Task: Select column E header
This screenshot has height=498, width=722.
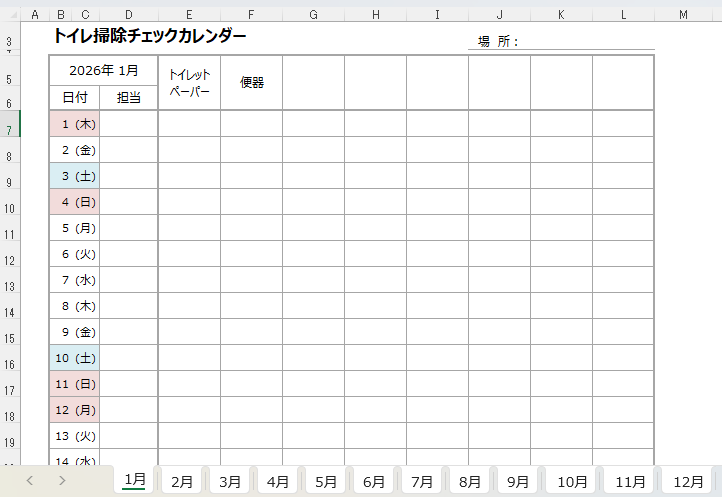Action: (189, 14)
